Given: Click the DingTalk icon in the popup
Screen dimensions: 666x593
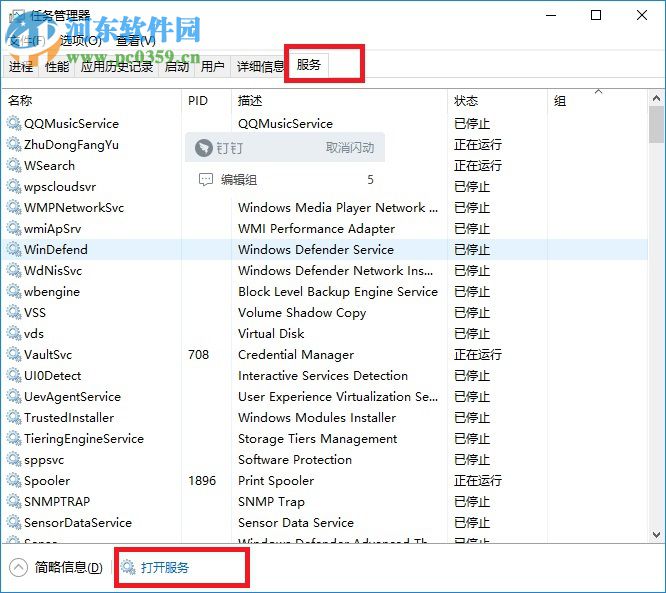Looking at the screenshot, I should click(203, 148).
